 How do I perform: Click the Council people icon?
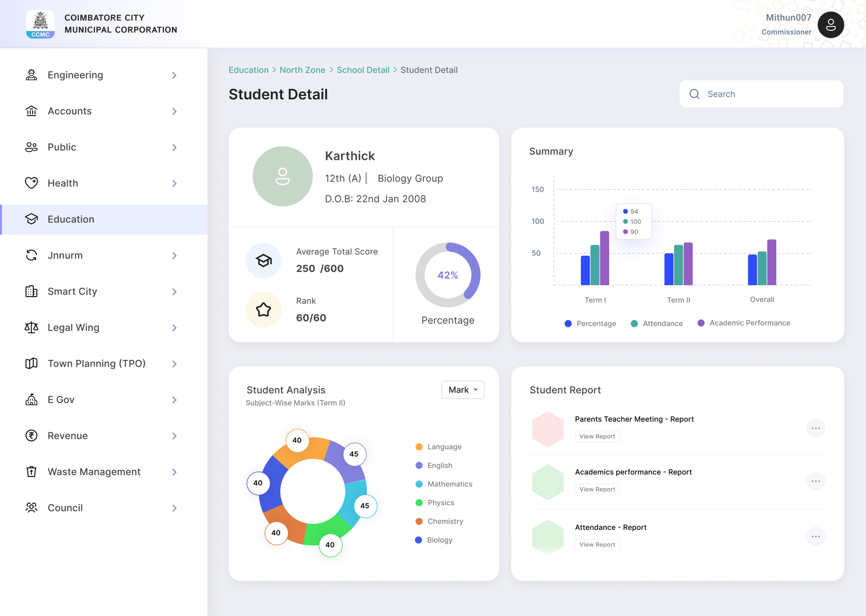(31, 508)
